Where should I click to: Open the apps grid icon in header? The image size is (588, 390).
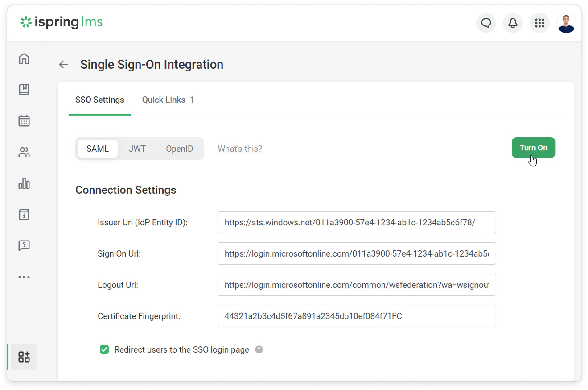540,23
